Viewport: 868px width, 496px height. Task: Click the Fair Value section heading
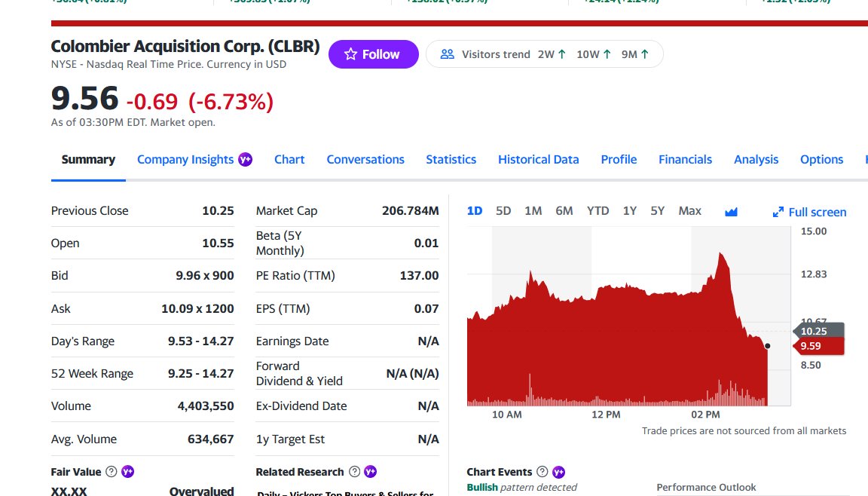coord(76,472)
